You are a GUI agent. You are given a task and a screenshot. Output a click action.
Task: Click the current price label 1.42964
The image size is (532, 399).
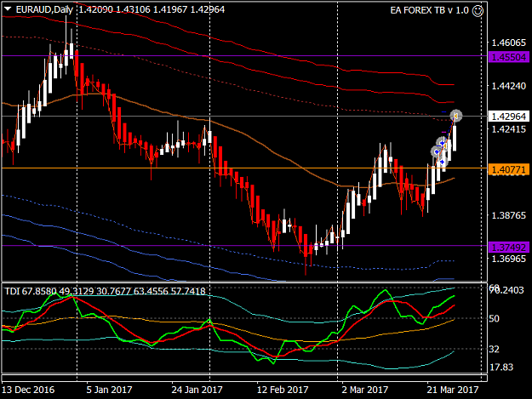509,117
